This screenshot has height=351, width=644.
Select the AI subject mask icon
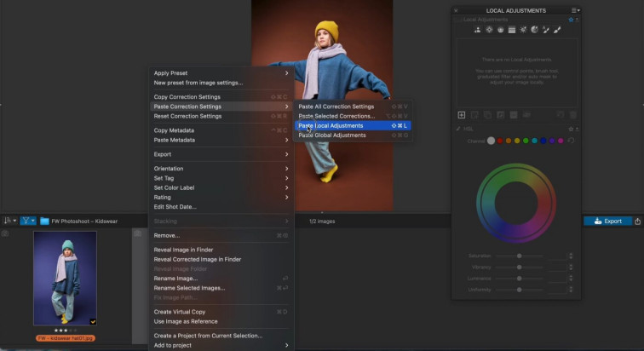tap(477, 30)
